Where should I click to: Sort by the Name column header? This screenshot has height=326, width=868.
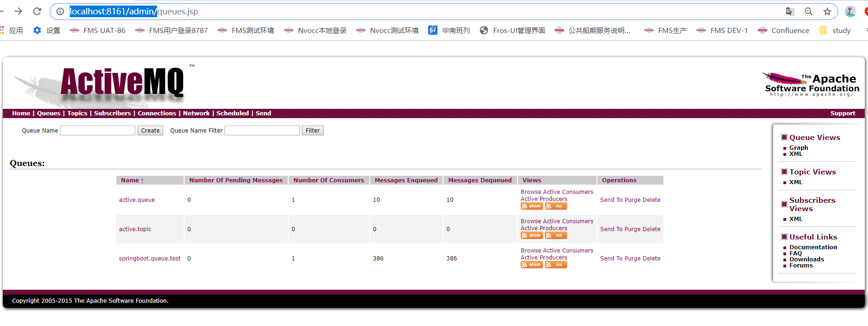pyautogui.click(x=133, y=180)
